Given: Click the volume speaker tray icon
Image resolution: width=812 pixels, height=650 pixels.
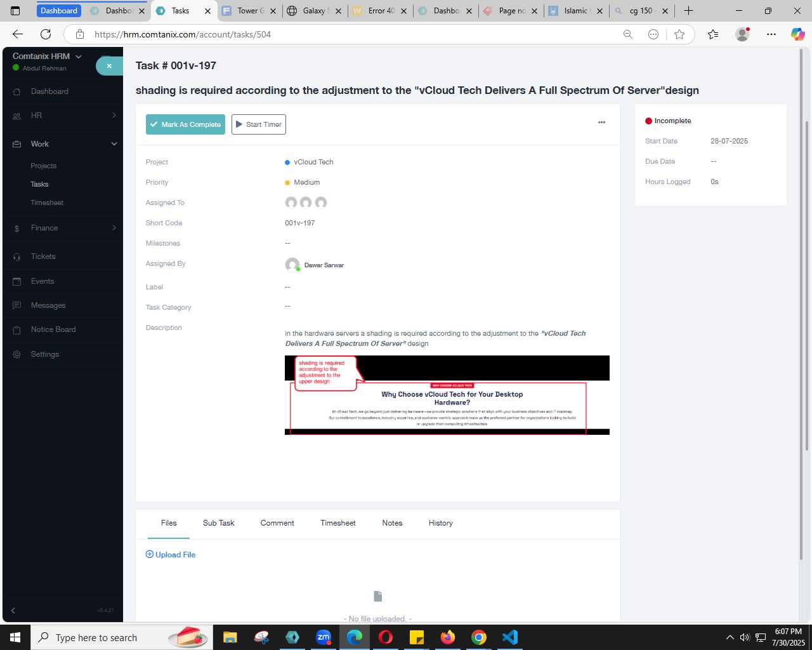Looking at the screenshot, I should [x=745, y=637].
